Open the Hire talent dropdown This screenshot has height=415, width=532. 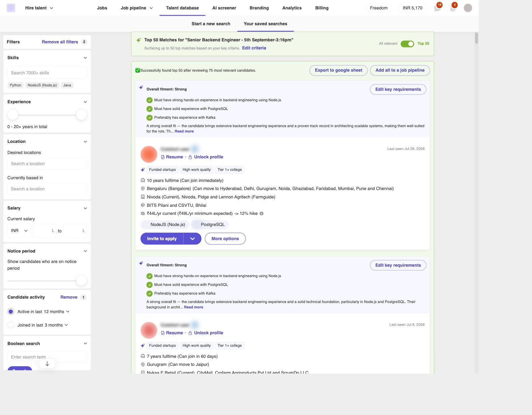39,8
